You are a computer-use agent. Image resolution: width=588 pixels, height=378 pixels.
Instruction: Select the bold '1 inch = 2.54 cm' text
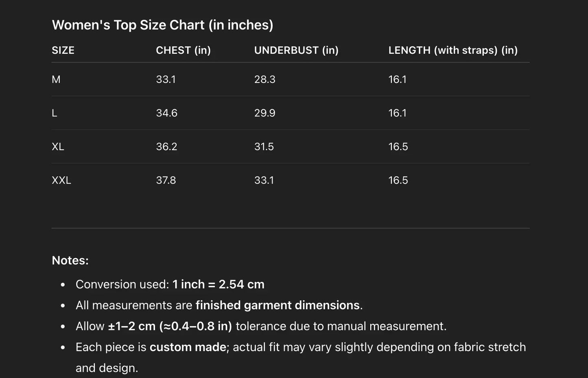[218, 284]
